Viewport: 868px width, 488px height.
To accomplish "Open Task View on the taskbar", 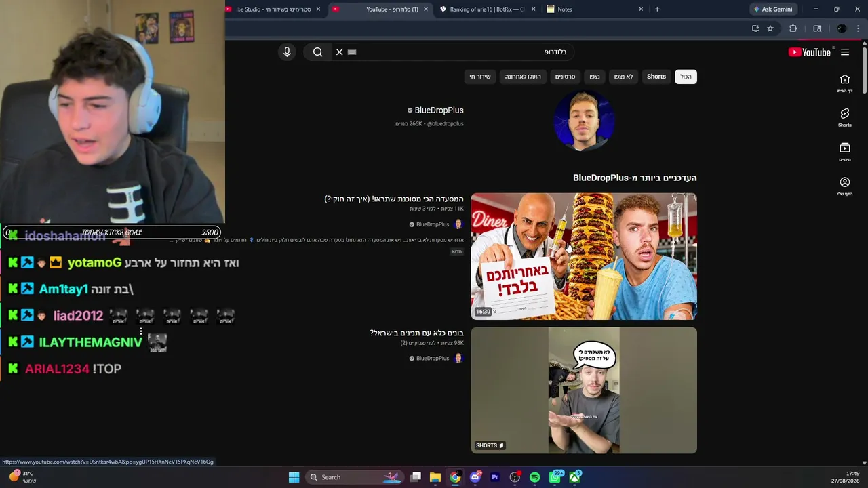I will tap(416, 477).
